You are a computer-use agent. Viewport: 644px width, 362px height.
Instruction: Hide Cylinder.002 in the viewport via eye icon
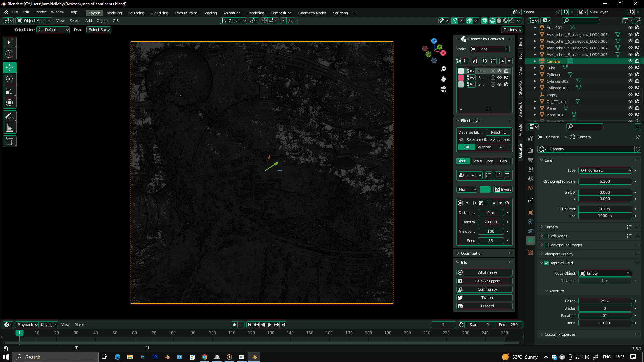pos(630,81)
